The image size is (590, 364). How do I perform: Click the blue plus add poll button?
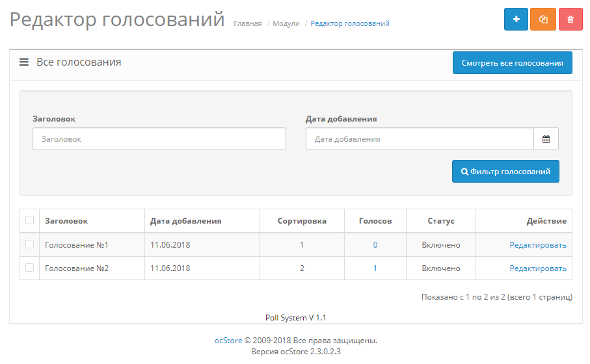[516, 19]
